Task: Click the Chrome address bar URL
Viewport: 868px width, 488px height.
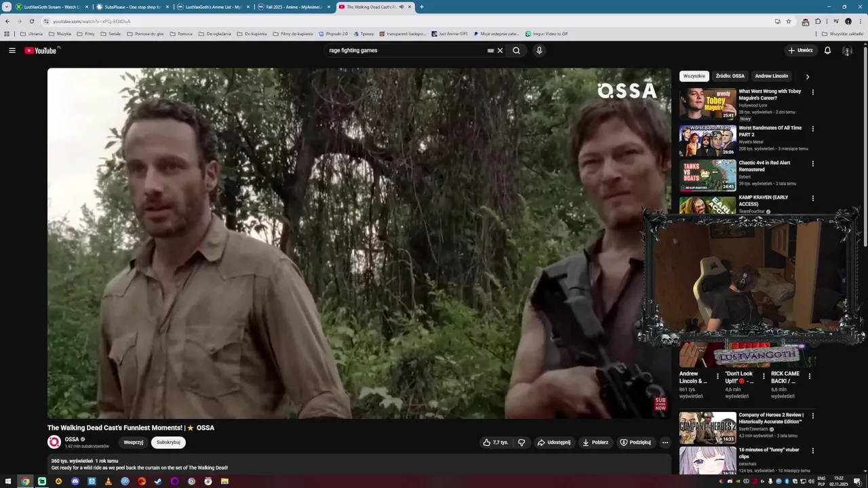Action: [92, 21]
